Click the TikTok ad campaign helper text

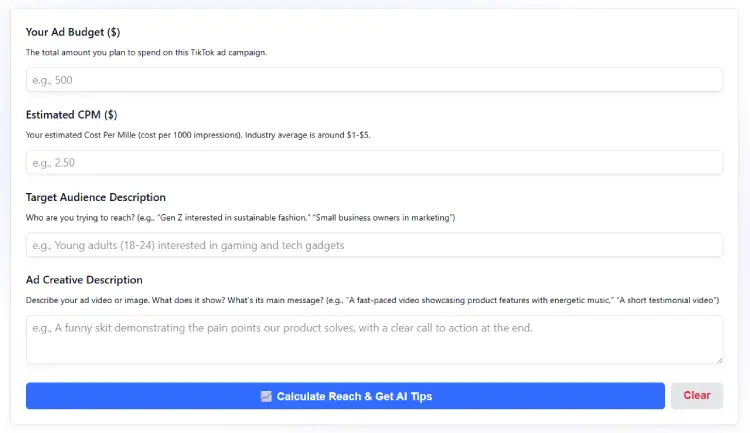click(146, 53)
